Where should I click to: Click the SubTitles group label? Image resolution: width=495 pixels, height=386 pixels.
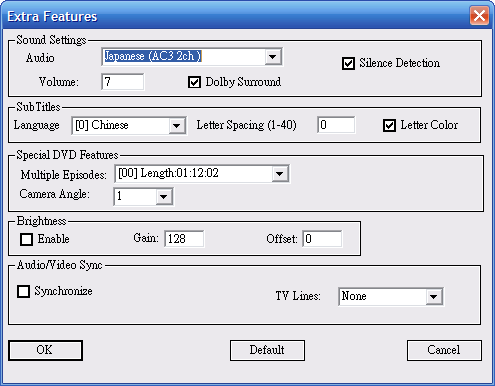pos(38,107)
